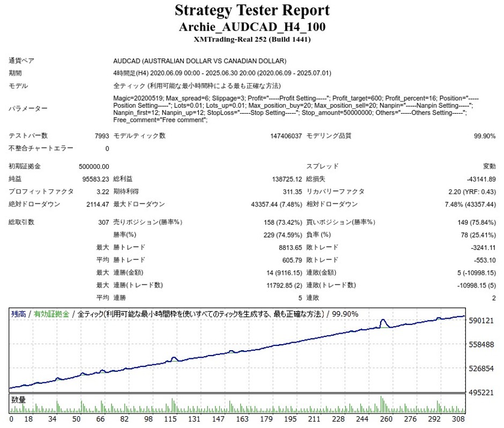Viewport: 504px width, 428px height.
Task: Click the 期間 label
Action: tap(15, 73)
